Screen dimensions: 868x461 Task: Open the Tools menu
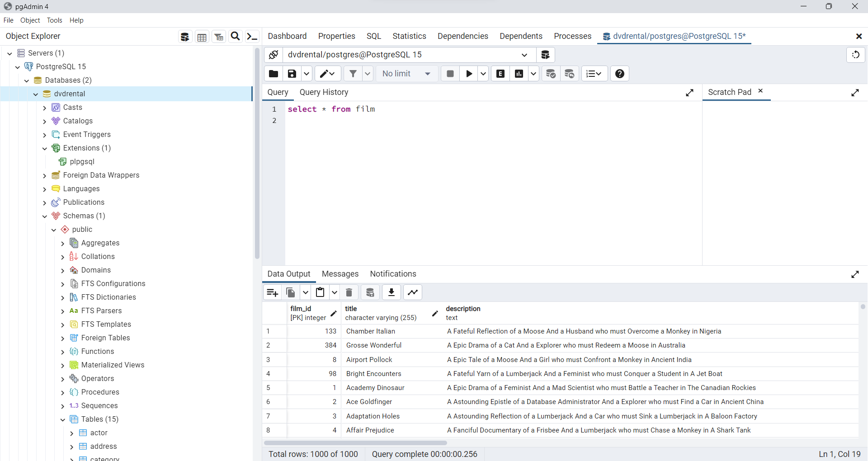54,20
